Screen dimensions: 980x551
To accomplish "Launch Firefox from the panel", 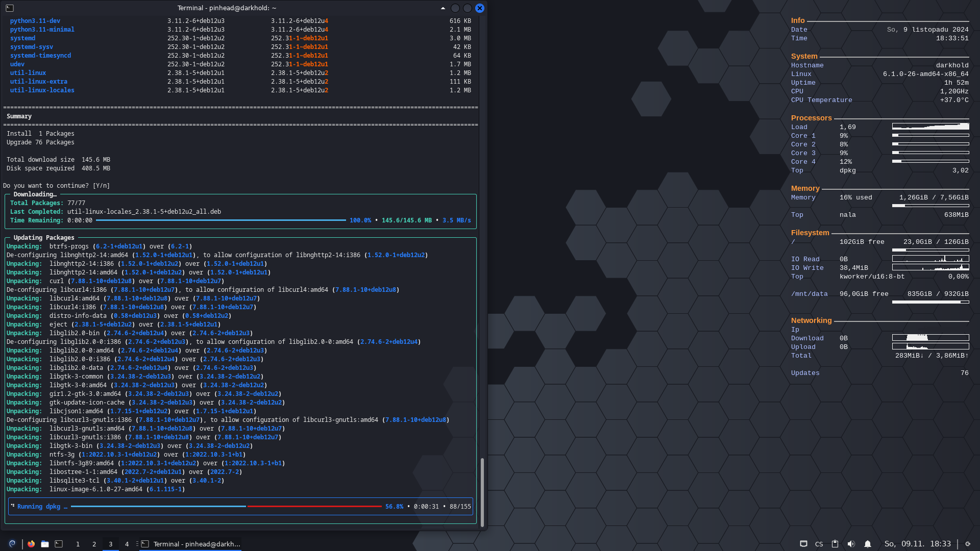I will pos(31,544).
